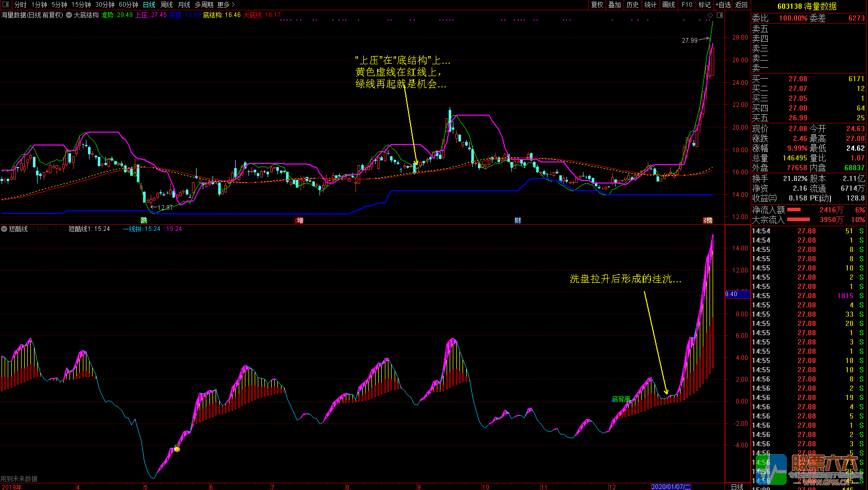Image resolution: width=868 pixels, height=490 pixels.
Task: Open 历史 history button
Action: tap(633, 5)
